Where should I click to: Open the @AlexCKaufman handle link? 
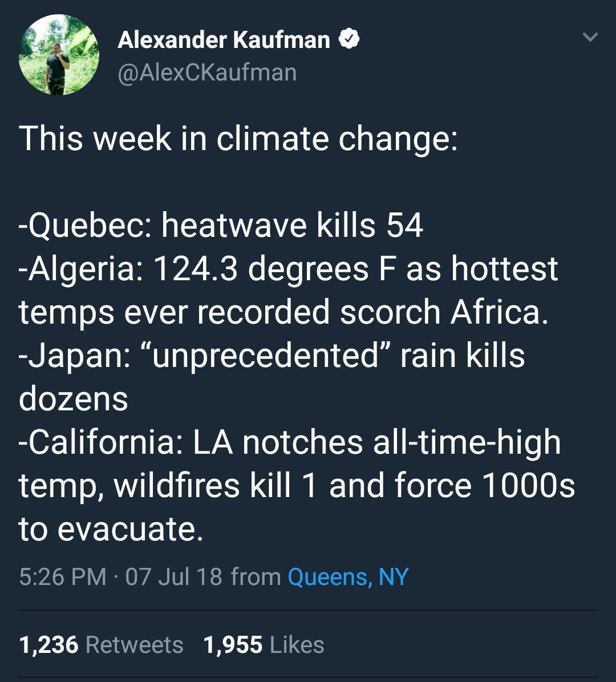(x=207, y=72)
